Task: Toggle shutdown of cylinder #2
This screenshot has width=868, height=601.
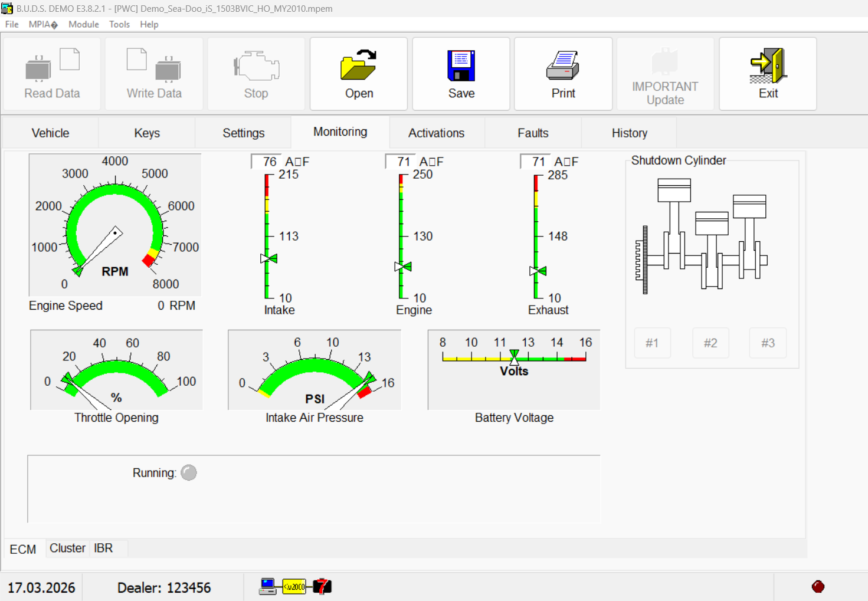Action: (710, 343)
